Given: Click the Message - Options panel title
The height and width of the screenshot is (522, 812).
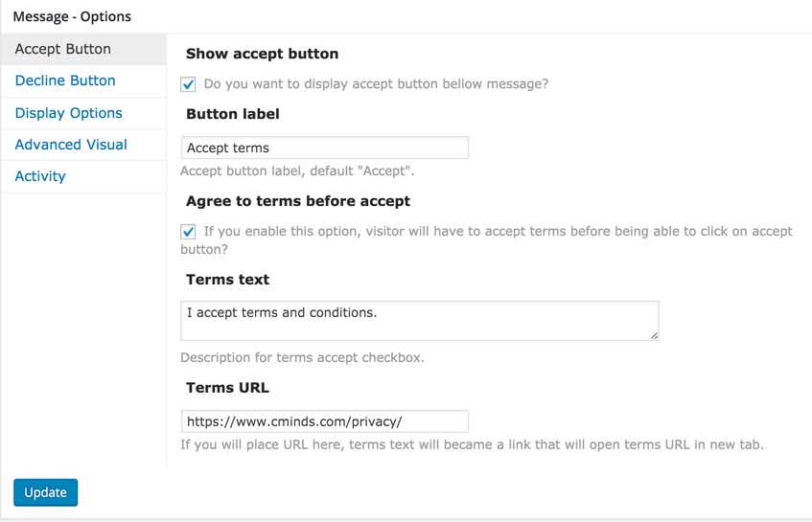Looking at the screenshot, I should click(x=72, y=16).
